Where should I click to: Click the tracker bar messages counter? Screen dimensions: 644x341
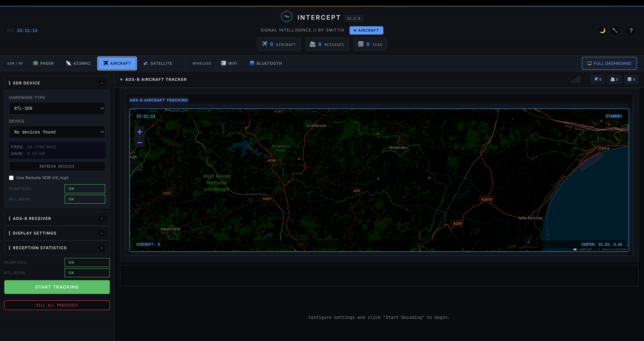click(614, 79)
